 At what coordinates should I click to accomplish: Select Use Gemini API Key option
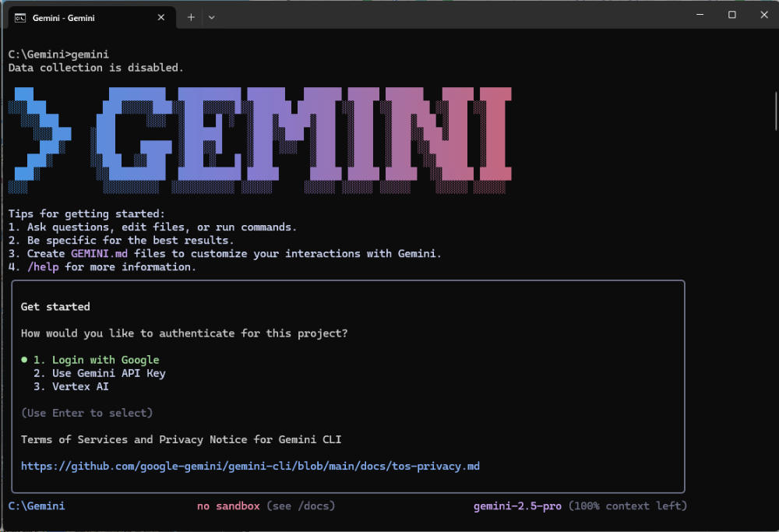click(x=100, y=373)
